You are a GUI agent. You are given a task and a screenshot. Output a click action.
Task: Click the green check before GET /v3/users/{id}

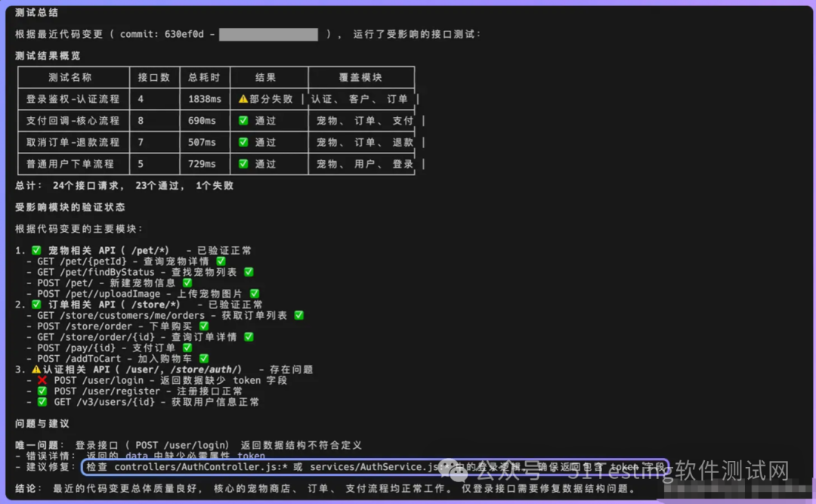point(42,402)
